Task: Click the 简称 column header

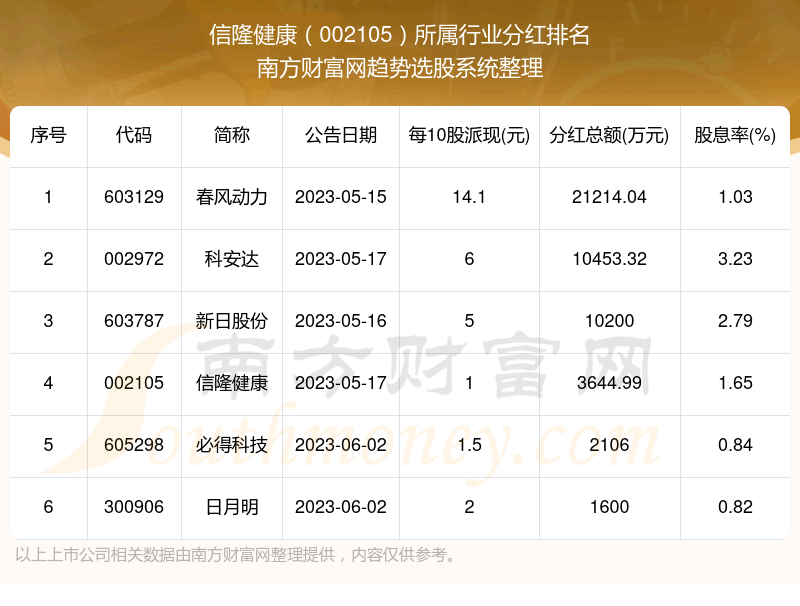Action: pos(232,135)
